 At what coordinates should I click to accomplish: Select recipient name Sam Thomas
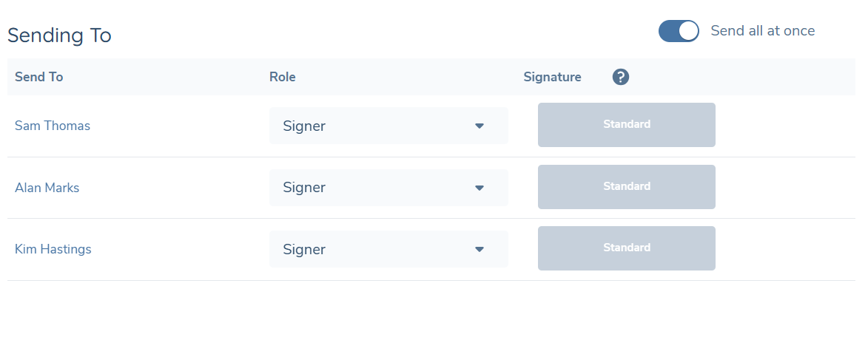tap(53, 126)
